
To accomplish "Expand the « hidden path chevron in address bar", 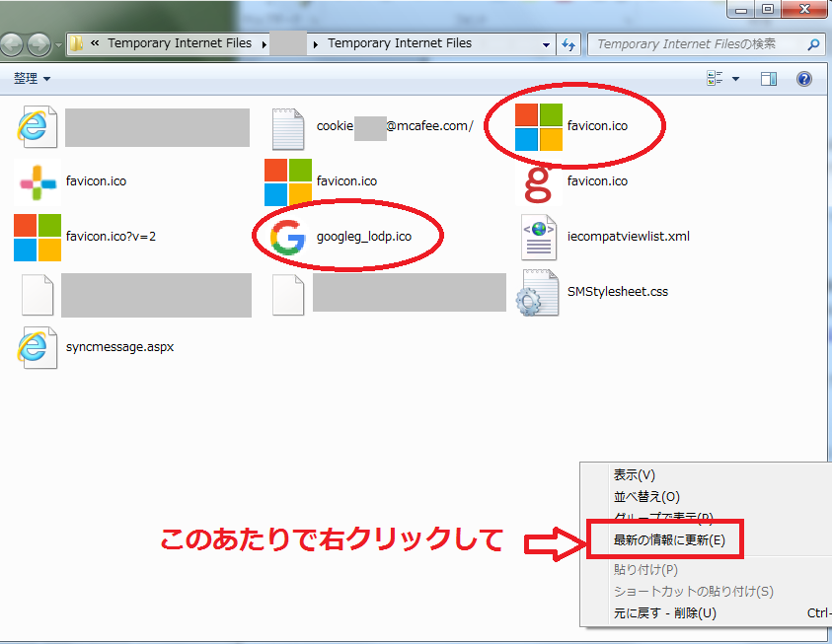I will [95, 43].
